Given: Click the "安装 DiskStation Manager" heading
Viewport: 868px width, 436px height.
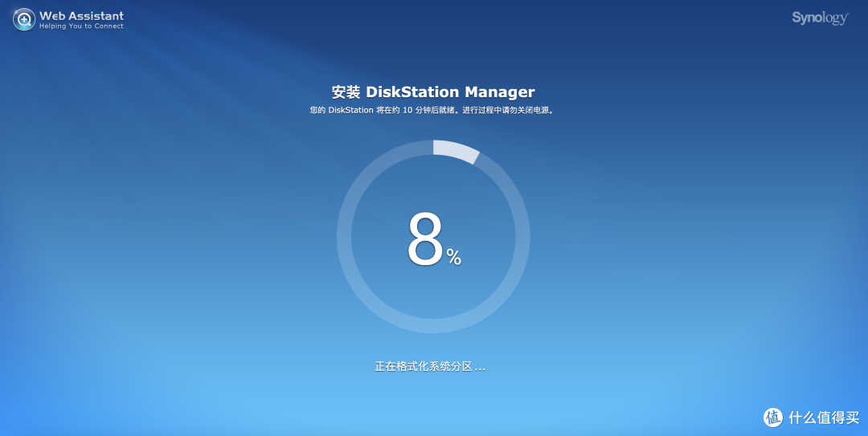Looking at the screenshot, I should pyautogui.click(x=433, y=92).
